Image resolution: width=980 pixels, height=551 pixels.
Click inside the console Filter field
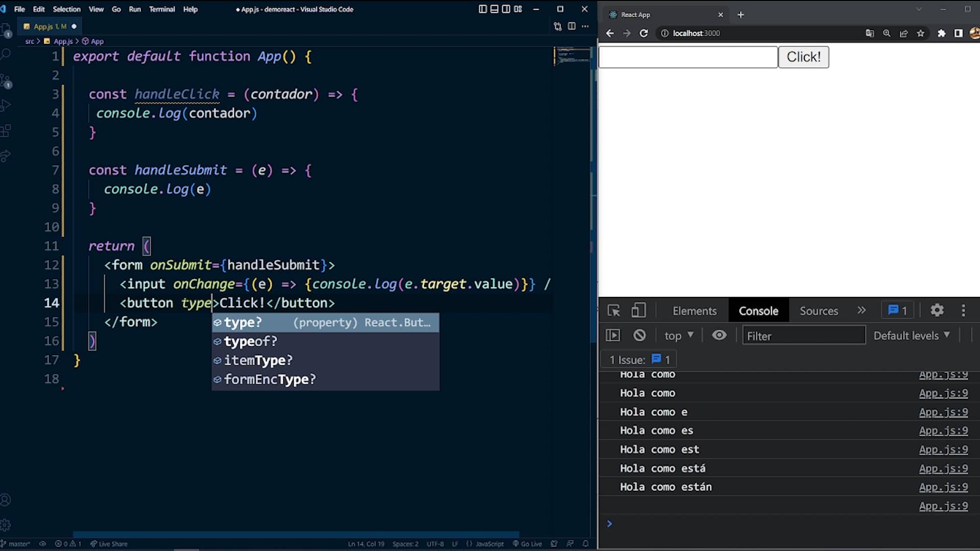point(804,336)
